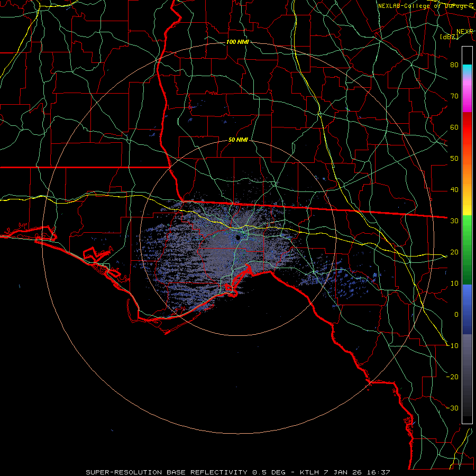Screen dimensions: 476x476
Task: Select the cyan segment atop the color bar
Action: tap(467, 70)
